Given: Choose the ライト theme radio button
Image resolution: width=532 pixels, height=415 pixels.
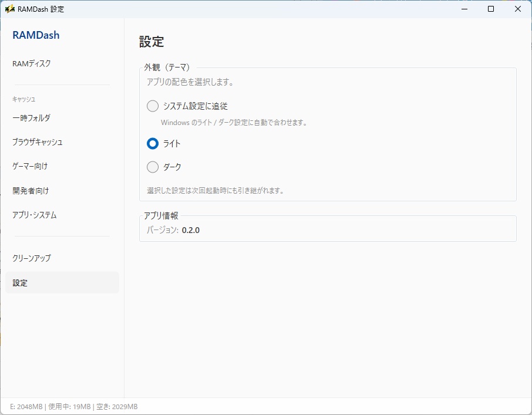Looking at the screenshot, I should pos(153,143).
